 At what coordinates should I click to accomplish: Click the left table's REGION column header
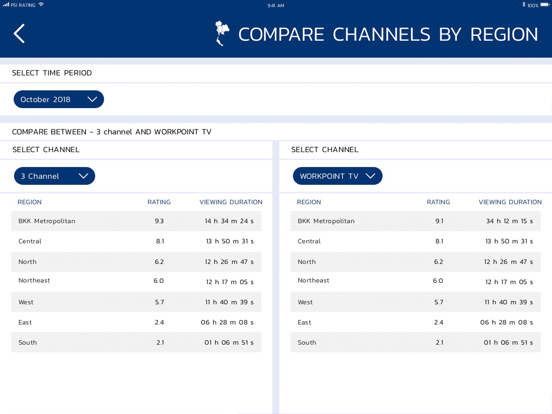tap(30, 202)
